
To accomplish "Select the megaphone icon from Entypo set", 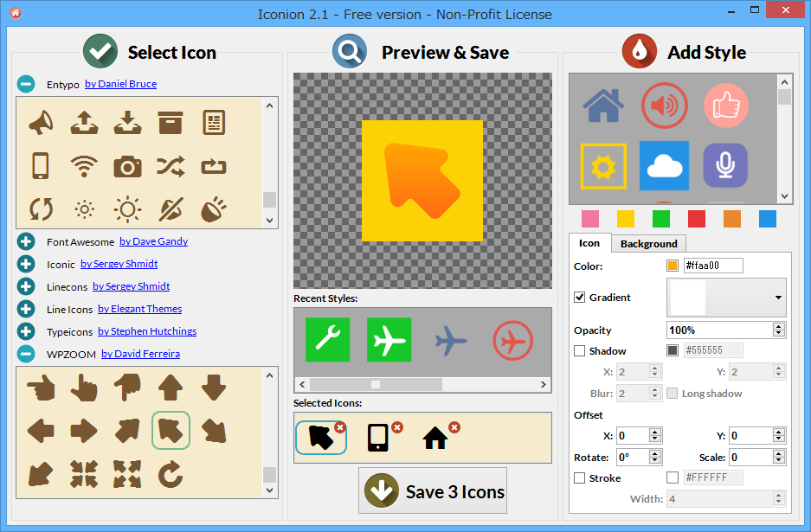I will point(40,122).
